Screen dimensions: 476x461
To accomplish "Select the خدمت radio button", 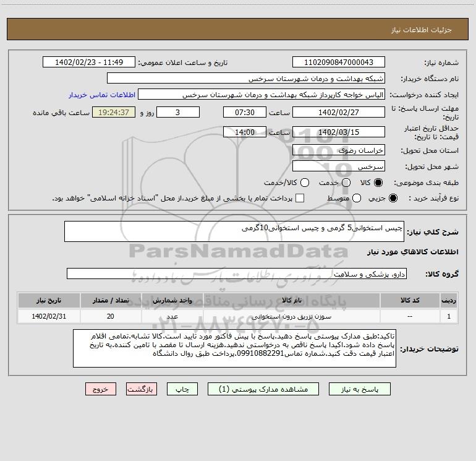I will tap(346, 183).
